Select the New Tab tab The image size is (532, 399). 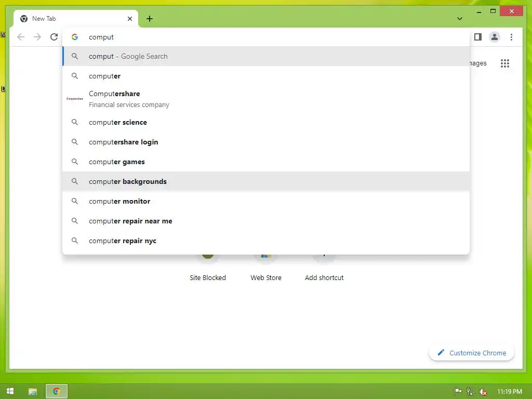(x=76, y=19)
